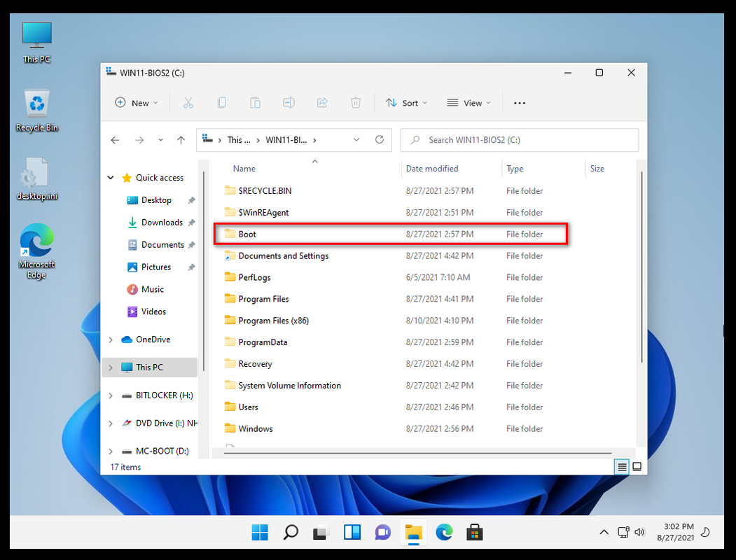Open Pictures in Quick access
736x560 pixels.
click(x=156, y=267)
